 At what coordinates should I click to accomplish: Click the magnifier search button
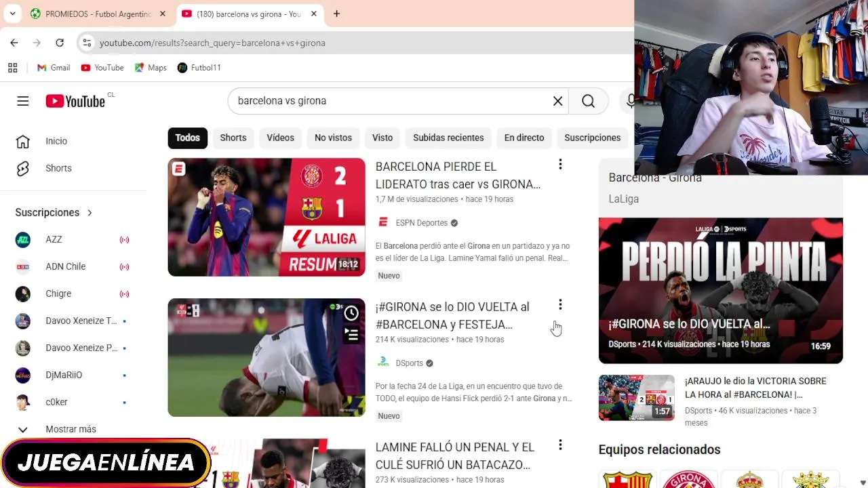click(588, 101)
